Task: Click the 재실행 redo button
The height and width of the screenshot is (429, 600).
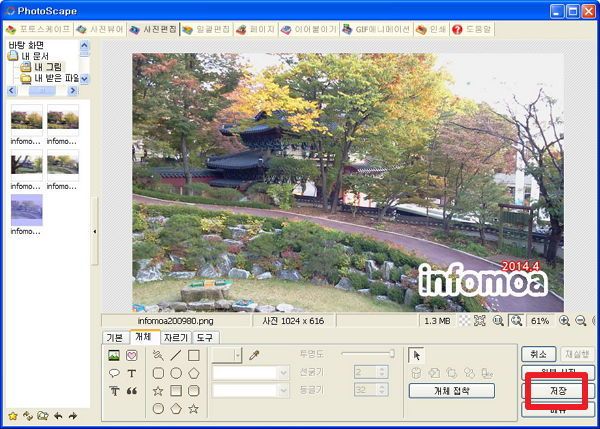Action: pos(577,354)
